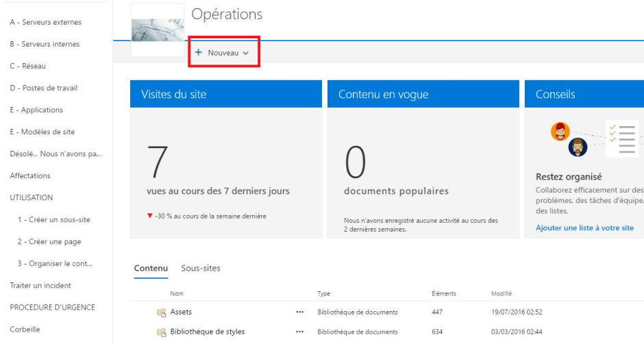Go to A - Serveurs externes
644x344 pixels.
pos(45,22)
